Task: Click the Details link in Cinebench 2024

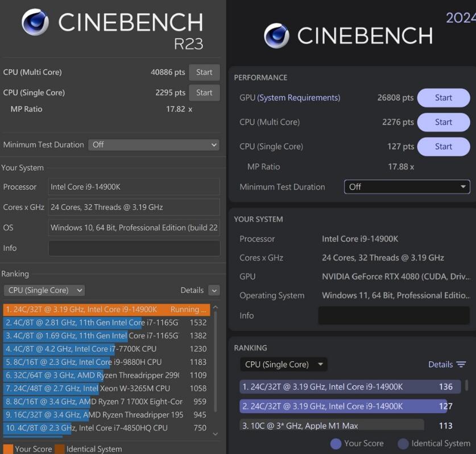Action: pos(441,365)
